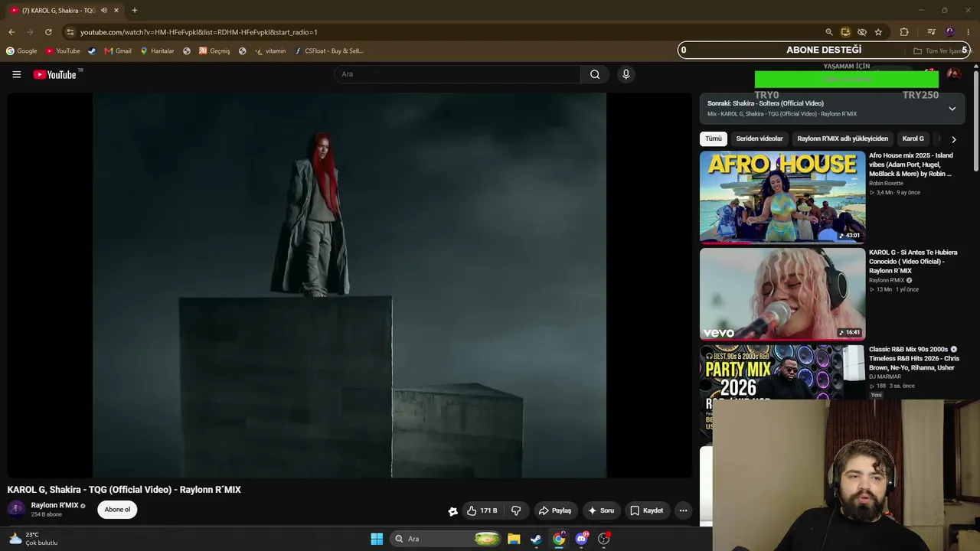Open Steam from the taskbar

point(536,539)
